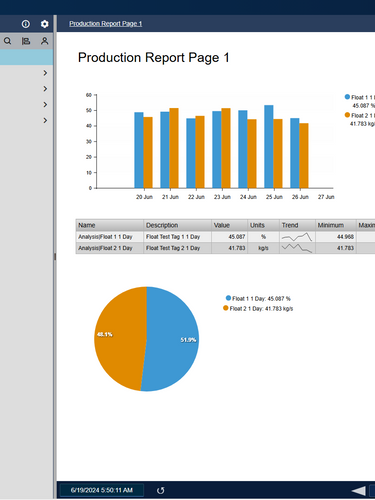Viewport: 375px width, 500px height.
Task: Open the Float 2 1 Day trend sparkline
Action: pos(297,248)
